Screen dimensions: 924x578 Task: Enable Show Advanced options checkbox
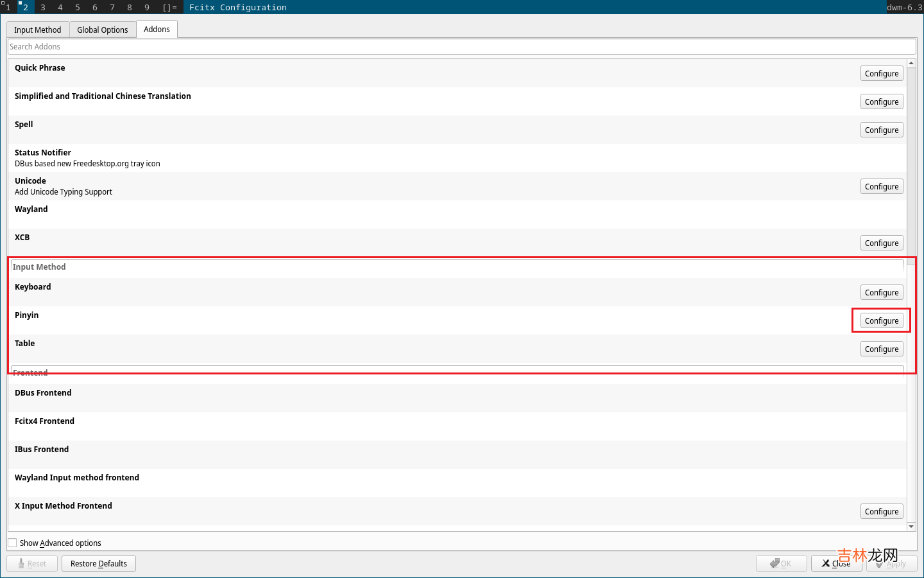[12, 543]
